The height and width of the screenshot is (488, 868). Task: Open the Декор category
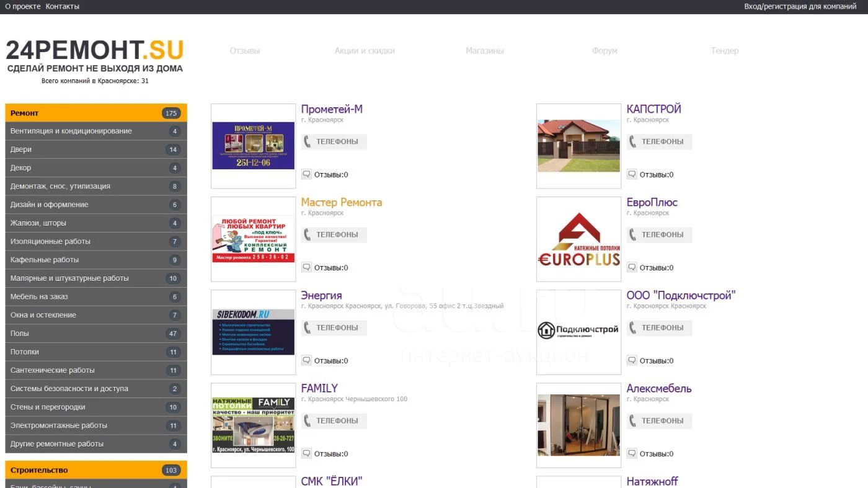point(96,168)
